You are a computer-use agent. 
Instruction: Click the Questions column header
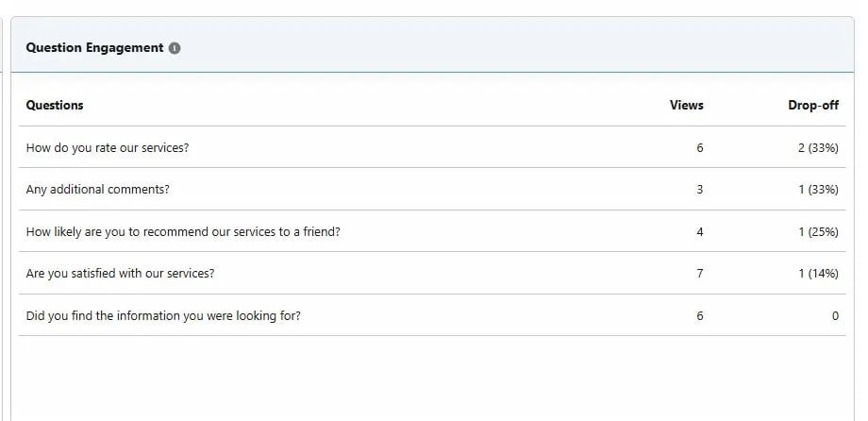(x=55, y=105)
